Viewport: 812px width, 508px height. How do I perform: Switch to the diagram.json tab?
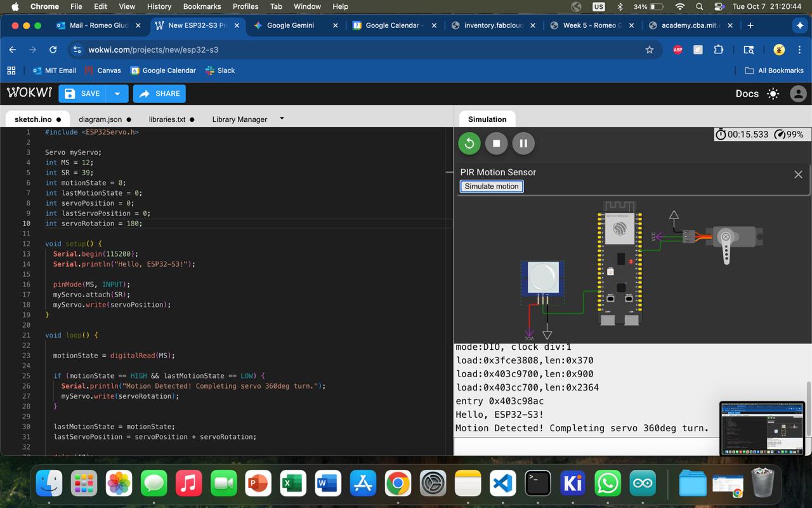(x=100, y=119)
